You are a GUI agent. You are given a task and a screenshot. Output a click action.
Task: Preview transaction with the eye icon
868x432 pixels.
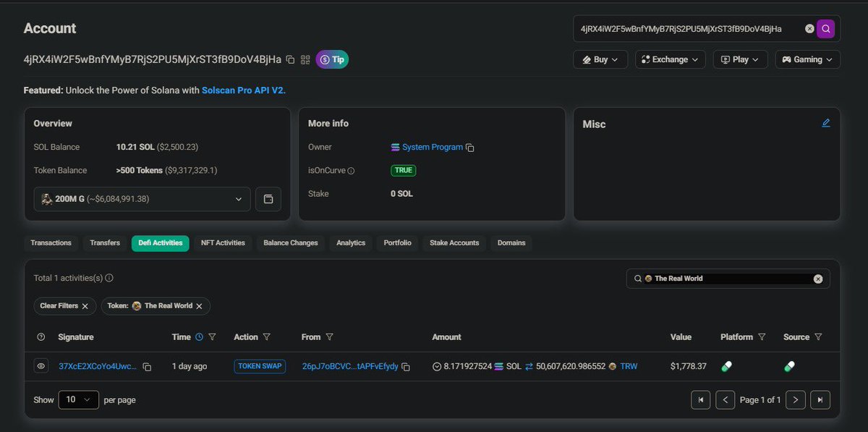pyautogui.click(x=41, y=367)
